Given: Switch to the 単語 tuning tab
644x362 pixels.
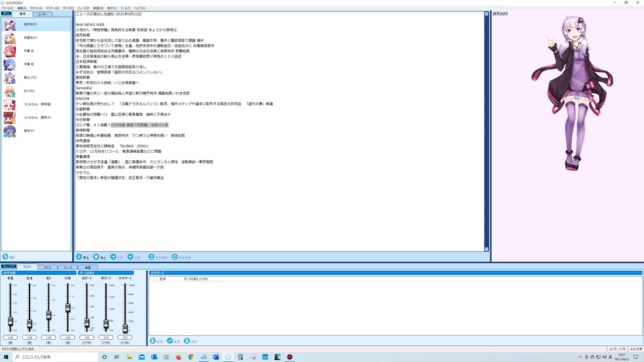Looking at the screenshot, I should click(87, 267).
